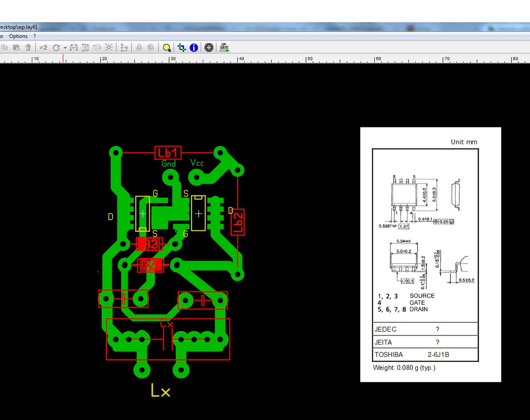Select the red Lb2 component label

click(238, 222)
